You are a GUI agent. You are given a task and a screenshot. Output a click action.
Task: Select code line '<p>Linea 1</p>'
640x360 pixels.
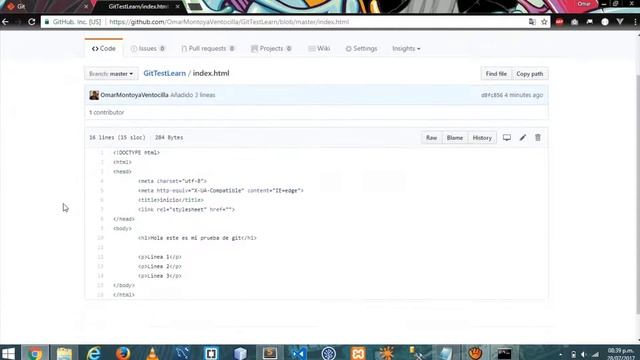(x=160, y=257)
